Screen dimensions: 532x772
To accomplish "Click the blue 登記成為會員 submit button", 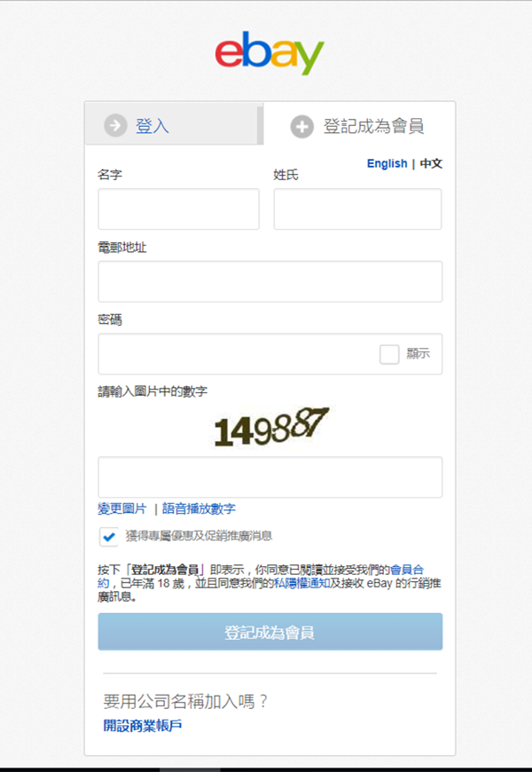I will [x=270, y=632].
